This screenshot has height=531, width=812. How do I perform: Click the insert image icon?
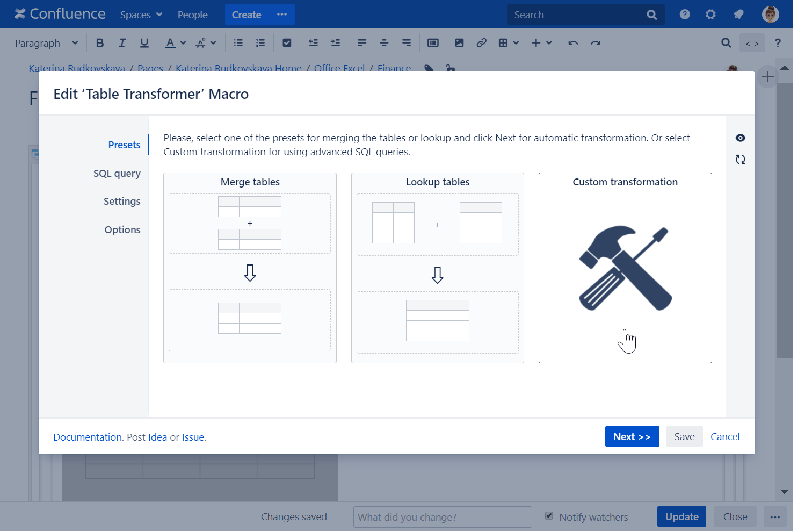(459, 43)
